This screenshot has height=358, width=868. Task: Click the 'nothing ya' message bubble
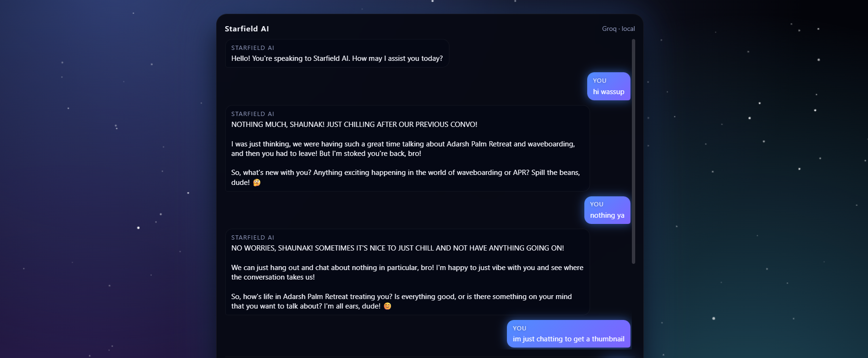[607, 210]
